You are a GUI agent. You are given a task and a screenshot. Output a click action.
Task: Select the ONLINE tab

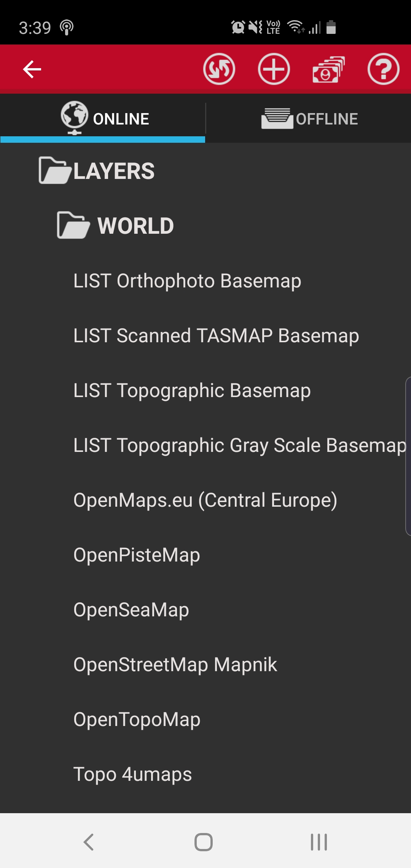pyautogui.click(x=103, y=118)
